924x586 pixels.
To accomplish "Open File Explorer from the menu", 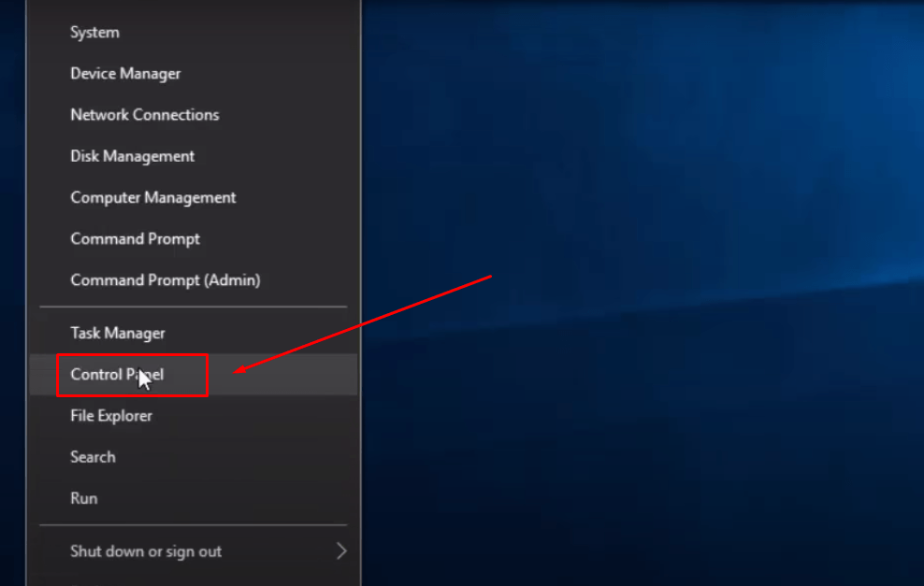I will [194, 416].
